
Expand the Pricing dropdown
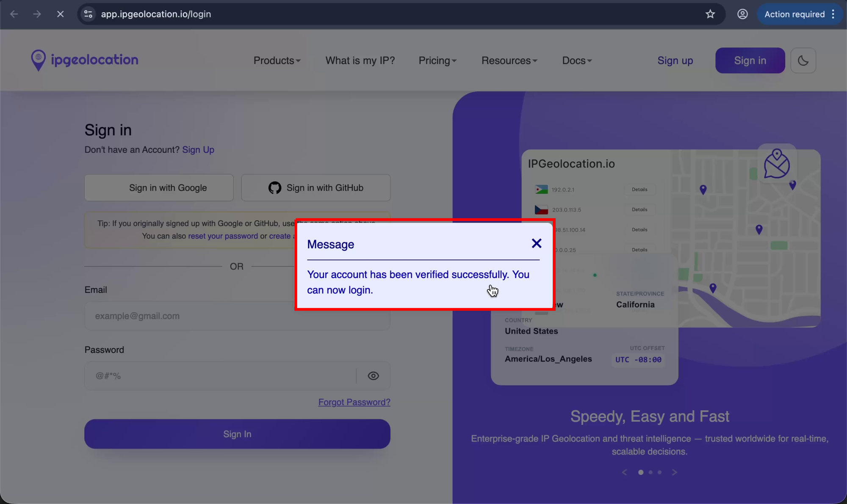coord(437,61)
